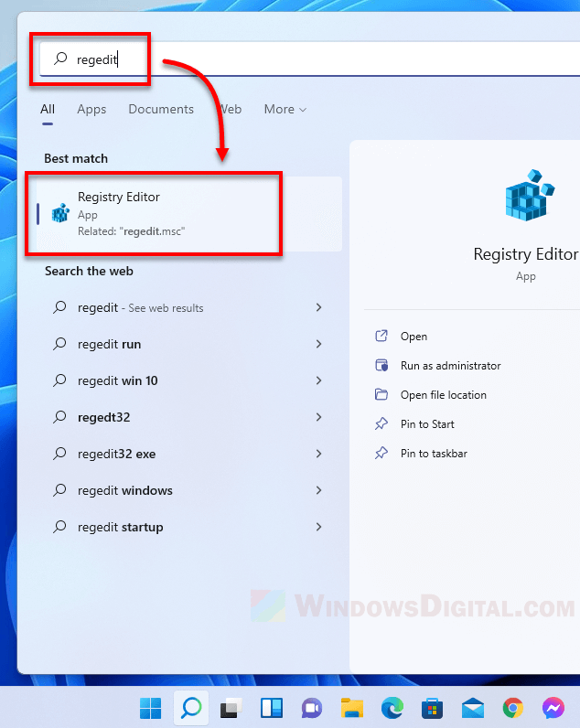580x728 pixels.
Task: Click the Search icon on the taskbar
Action: (x=191, y=708)
